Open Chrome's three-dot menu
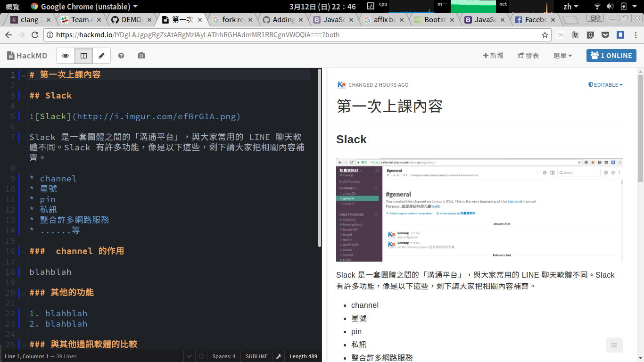 pos(636,35)
